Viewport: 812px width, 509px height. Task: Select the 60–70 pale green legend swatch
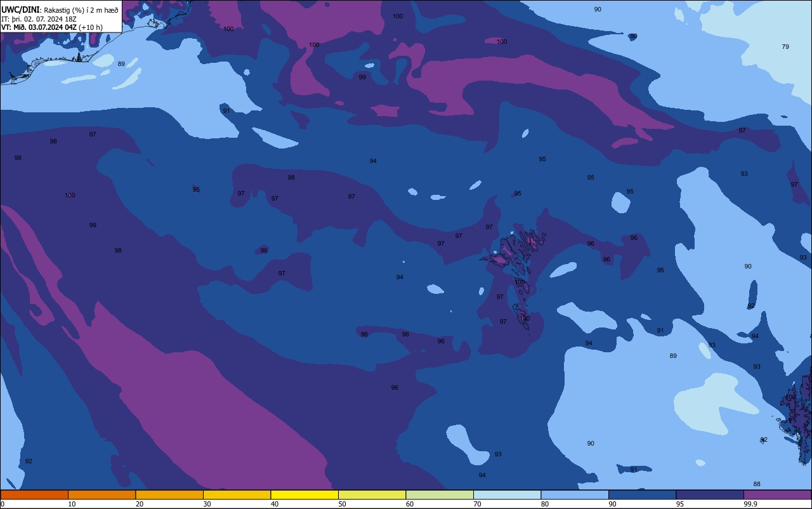pos(440,494)
